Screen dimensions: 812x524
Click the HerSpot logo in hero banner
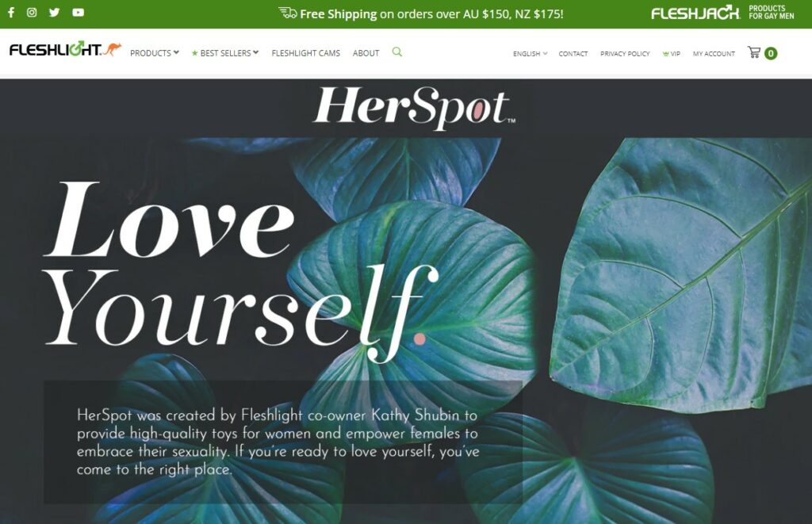pos(414,108)
